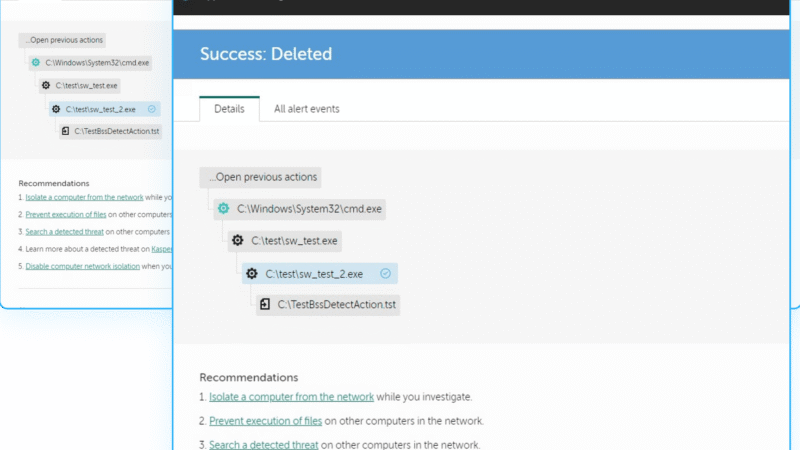Click blue checkmark circle on sw_test_2.exe in main panel
The image size is (800, 450).
pos(385,273)
